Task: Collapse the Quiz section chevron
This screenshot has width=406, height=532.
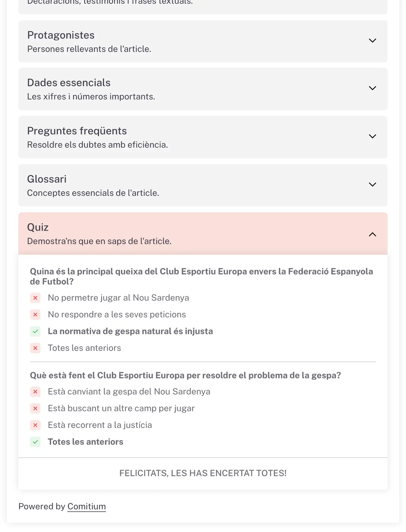Action: click(x=372, y=234)
